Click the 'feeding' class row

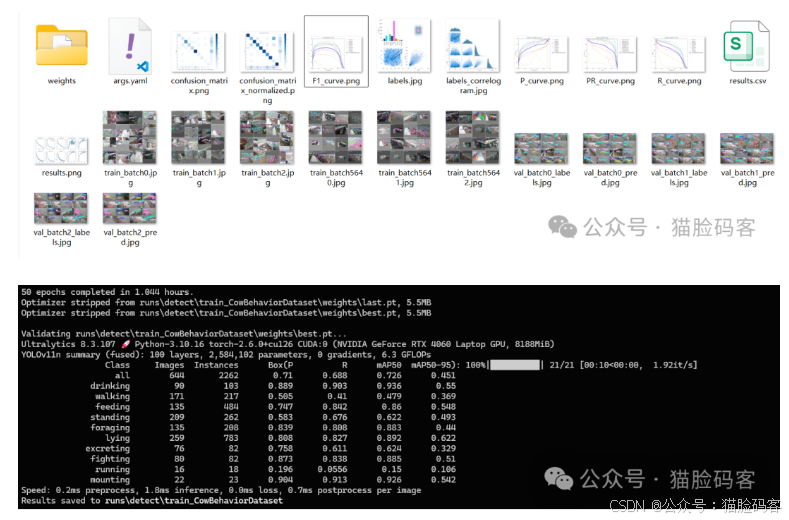(x=275, y=407)
